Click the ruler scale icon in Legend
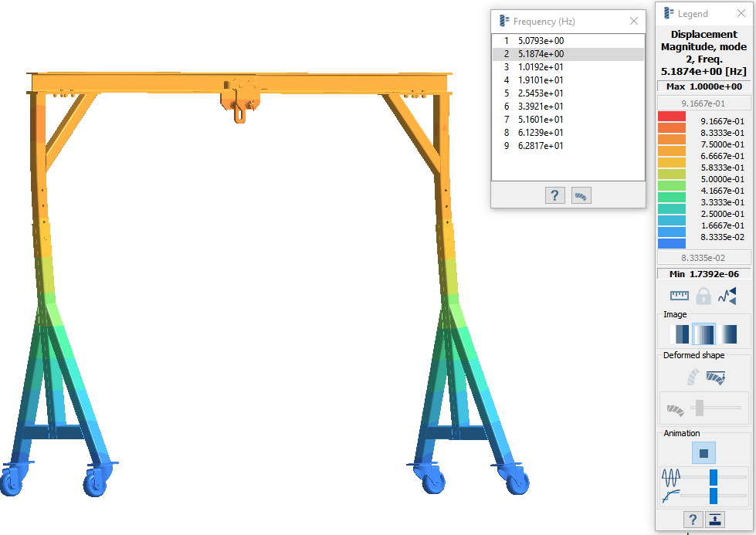Viewport: 756px width, 535px height. coord(680,296)
